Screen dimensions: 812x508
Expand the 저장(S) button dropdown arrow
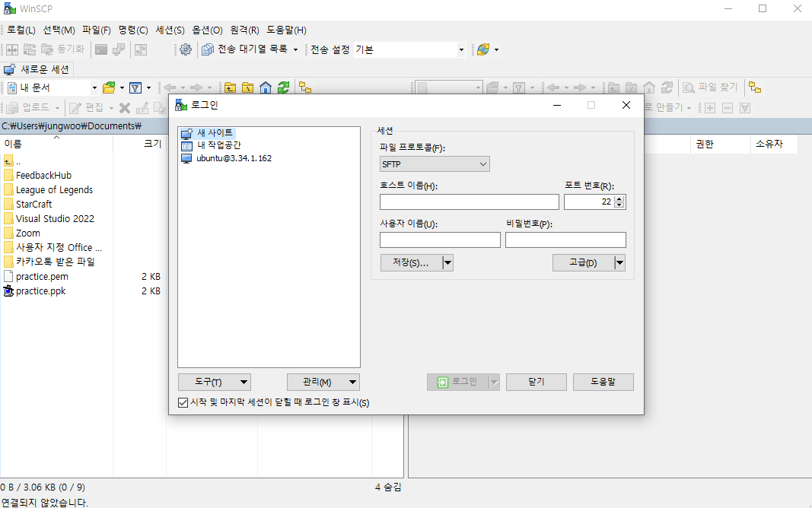click(x=448, y=263)
